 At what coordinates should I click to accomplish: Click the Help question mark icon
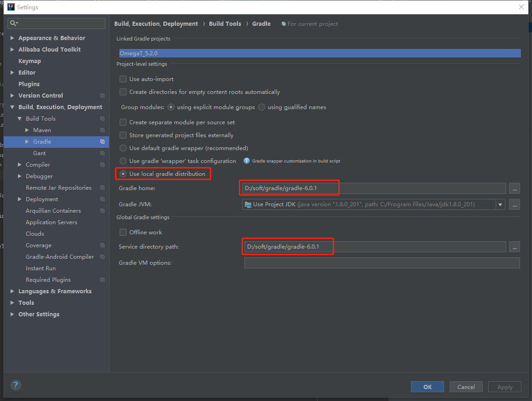(16, 385)
